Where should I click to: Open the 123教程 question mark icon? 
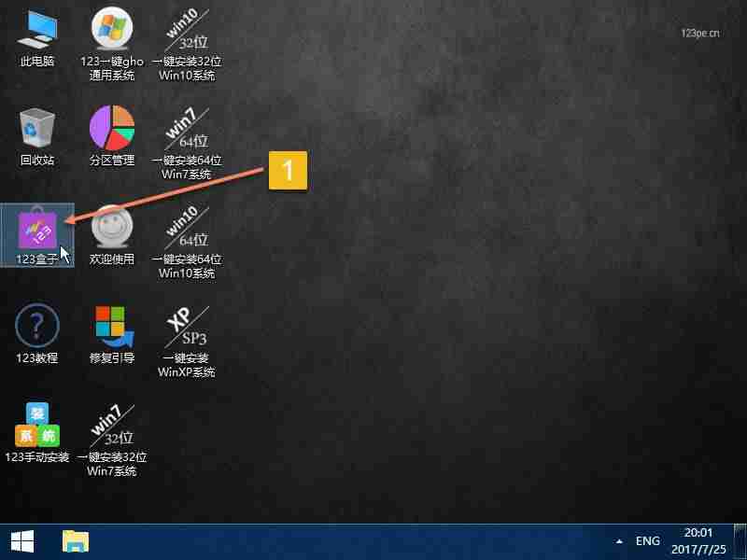[x=37, y=334]
